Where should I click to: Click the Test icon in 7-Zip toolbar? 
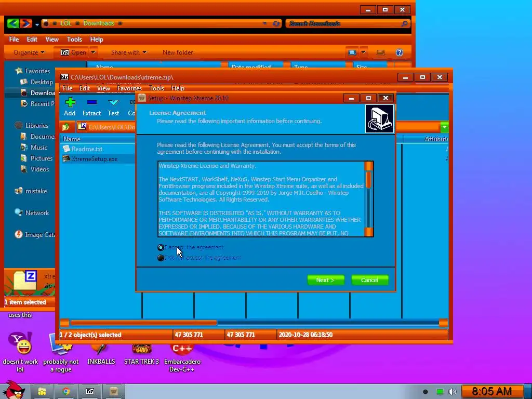[113, 107]
